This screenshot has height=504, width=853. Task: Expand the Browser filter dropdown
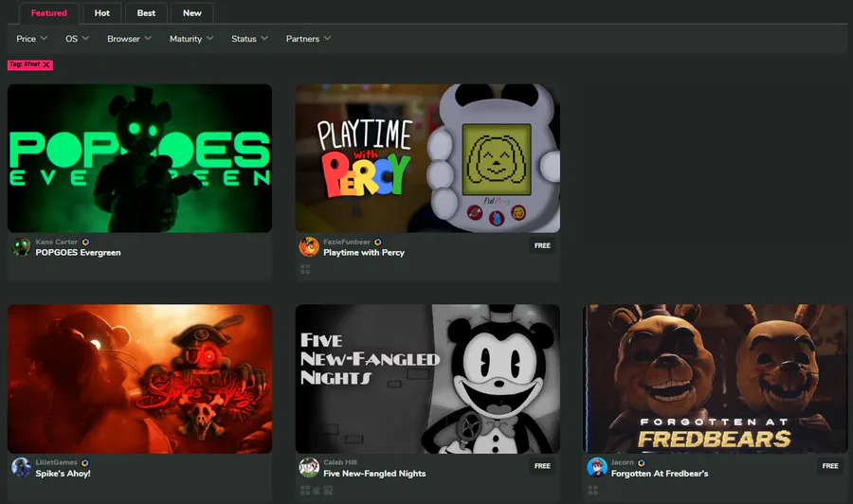[129, 39]
